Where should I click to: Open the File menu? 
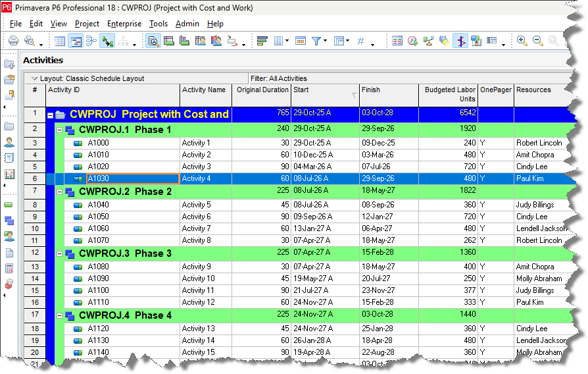15,24
